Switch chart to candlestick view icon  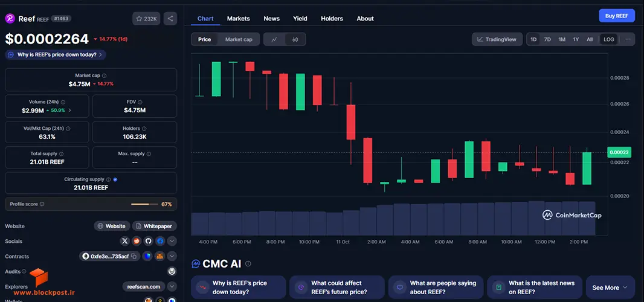point(295,39)
